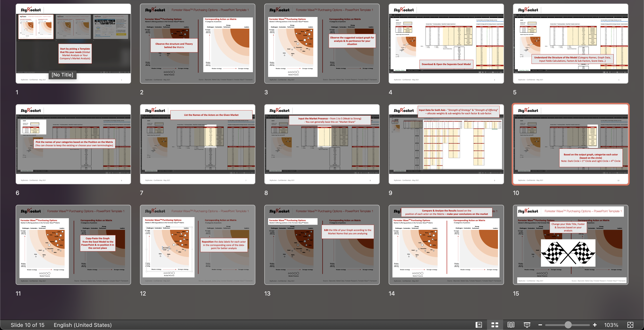Select slide 2 'Observe the structure and Theory' thumbnail
644x330 pixels.
197,44
